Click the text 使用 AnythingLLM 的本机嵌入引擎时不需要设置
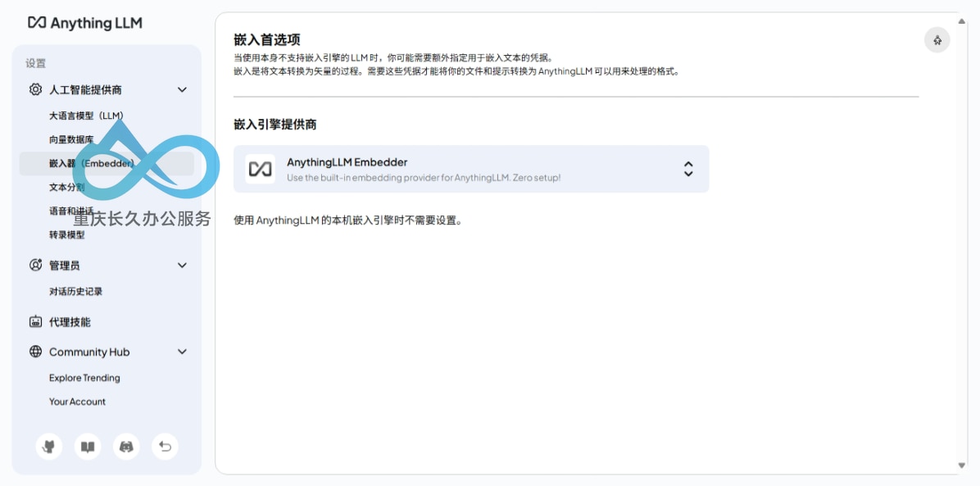 tap(347, 220)
